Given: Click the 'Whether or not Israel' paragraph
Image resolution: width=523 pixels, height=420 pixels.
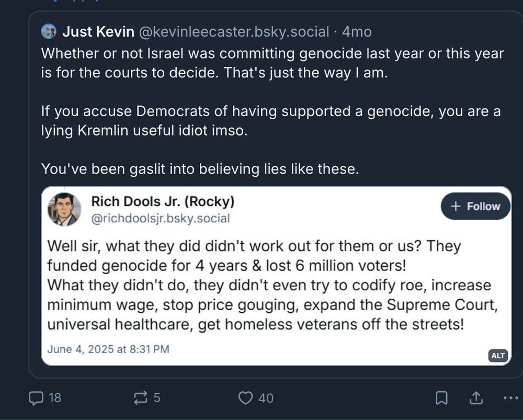Looking at the screenshot, I should [x=272, y=63].
